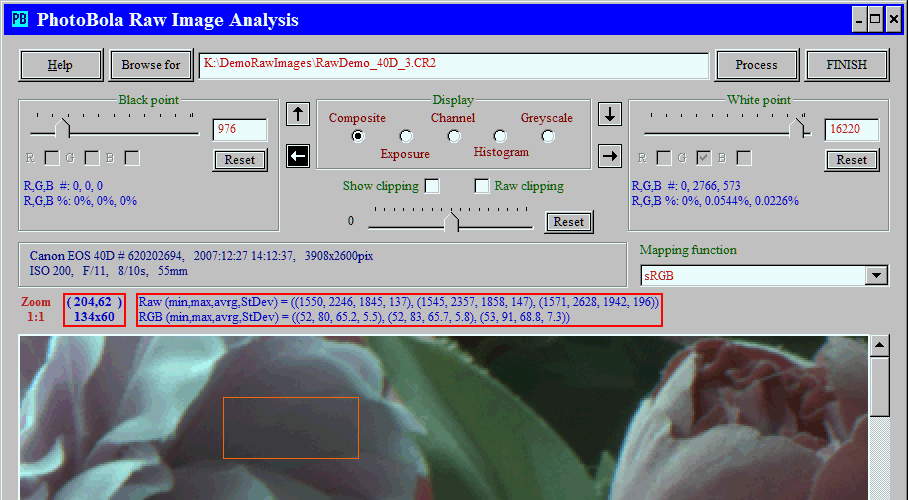Select the Greyscale display mode

coord(548,136)
